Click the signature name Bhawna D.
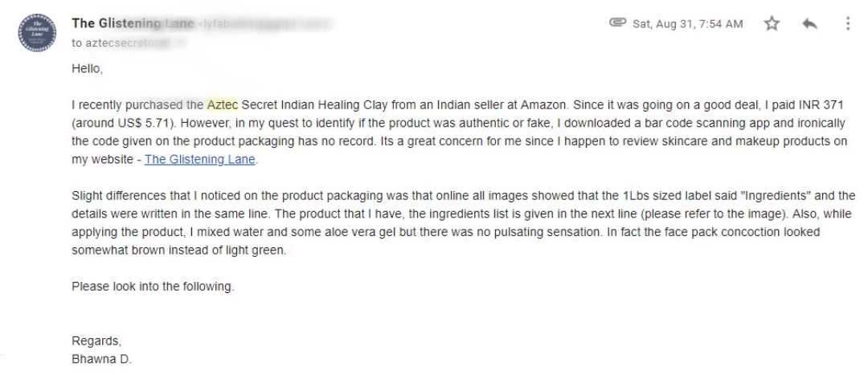868x375 pixels. pyautogui.click(x=102, y=359)
